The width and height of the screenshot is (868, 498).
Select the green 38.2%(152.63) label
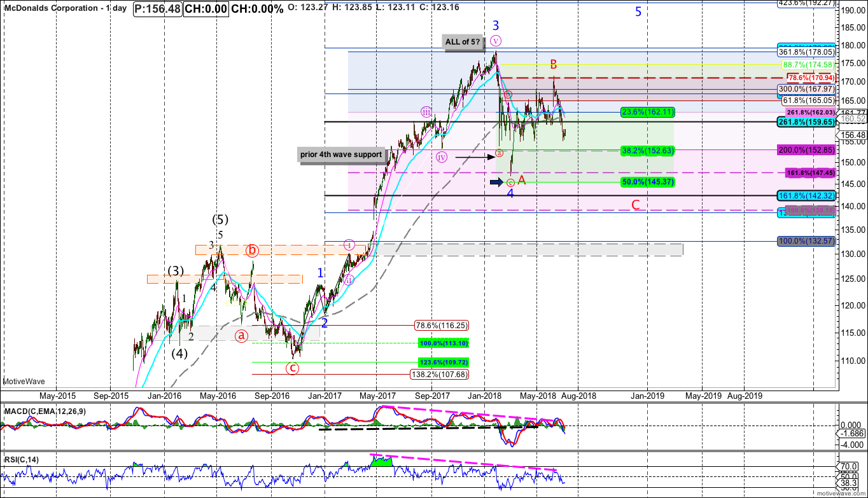point(648,151)
